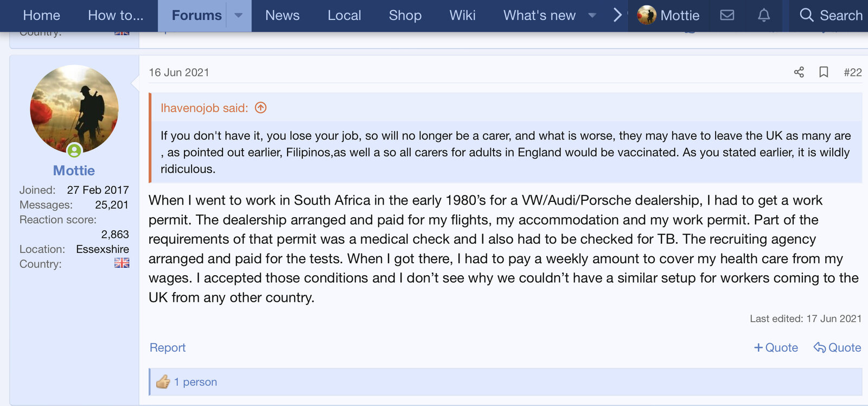Click the UK flag country icon
The width and height of the screenshot is (868, 406).
[x=122, y=263]
